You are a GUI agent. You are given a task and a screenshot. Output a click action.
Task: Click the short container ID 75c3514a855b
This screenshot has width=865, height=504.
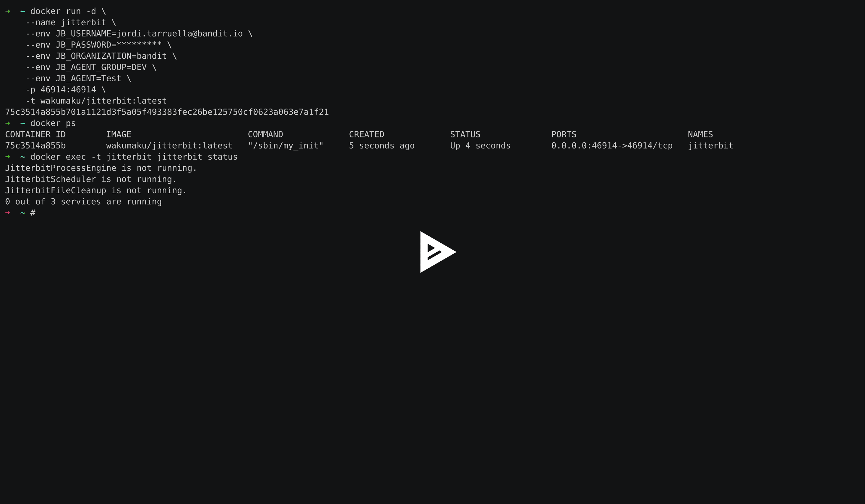[35, 146]
